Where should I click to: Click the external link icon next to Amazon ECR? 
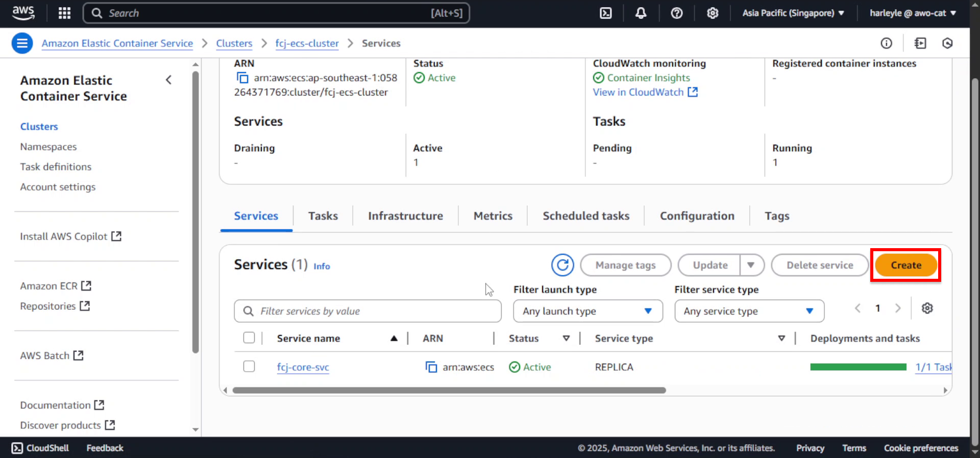tap(86, 286)
